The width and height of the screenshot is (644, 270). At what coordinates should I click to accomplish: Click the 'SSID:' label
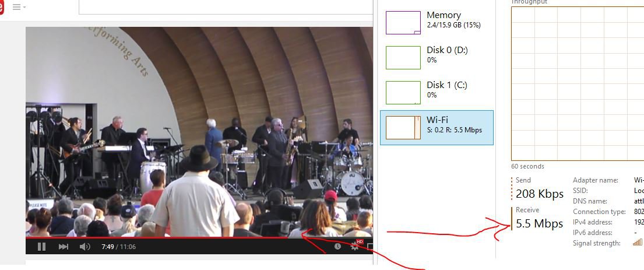pos(579,191)
